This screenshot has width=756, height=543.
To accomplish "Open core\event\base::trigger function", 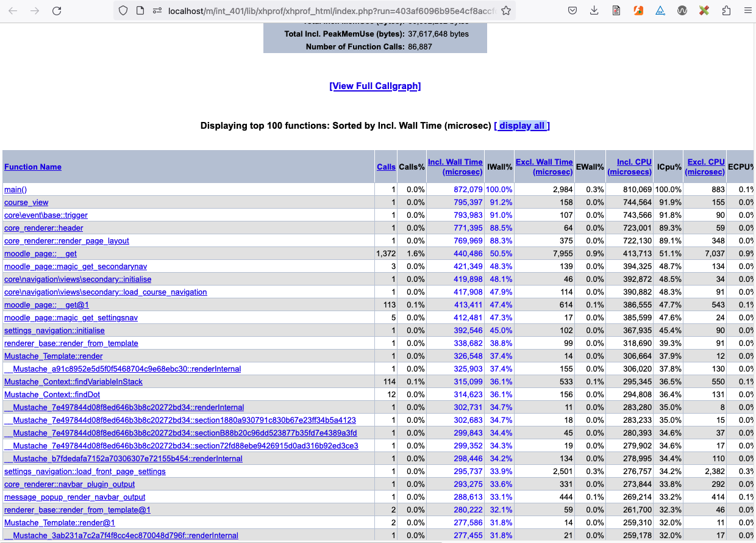I will coord(46,215).
